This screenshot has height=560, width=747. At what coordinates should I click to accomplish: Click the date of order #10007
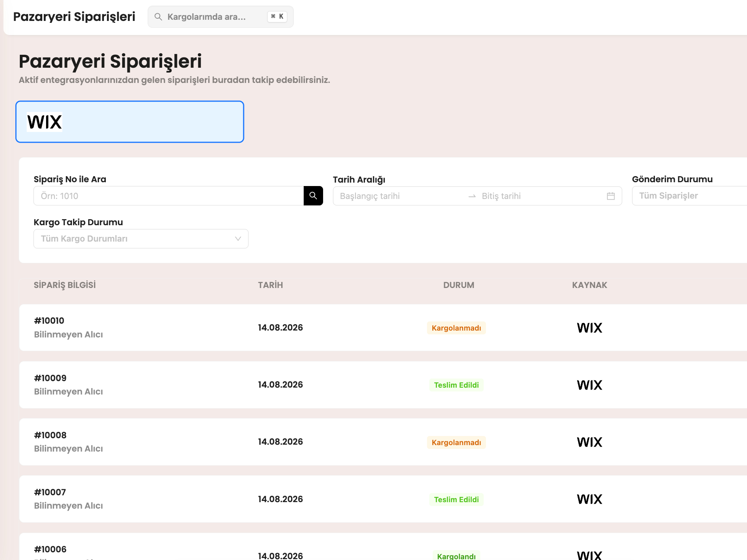pos(280,499)
